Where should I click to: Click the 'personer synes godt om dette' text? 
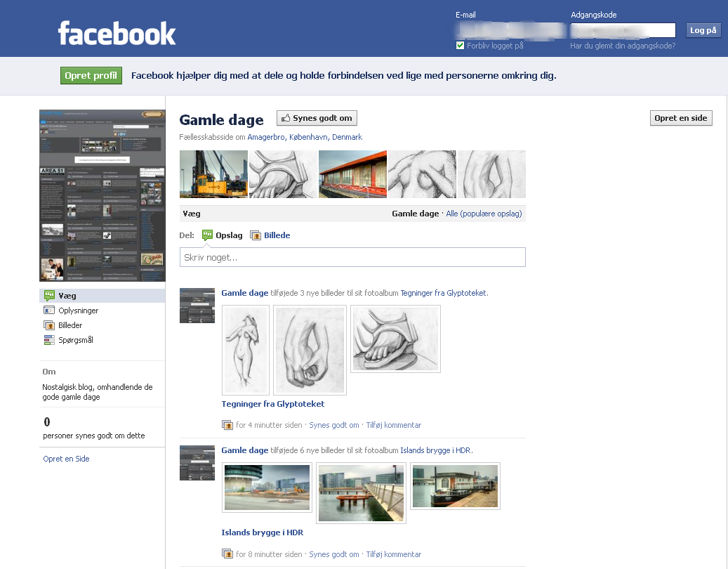coord(94,436)
